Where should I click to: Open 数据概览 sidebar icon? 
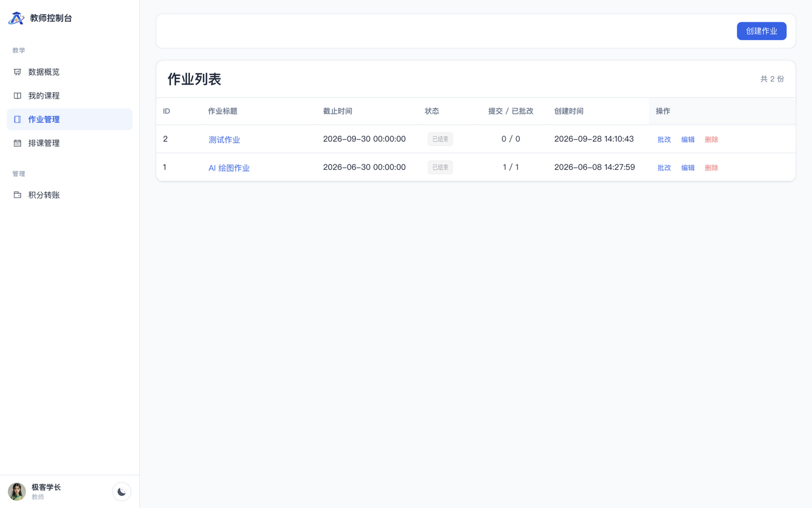coord(17,72)
